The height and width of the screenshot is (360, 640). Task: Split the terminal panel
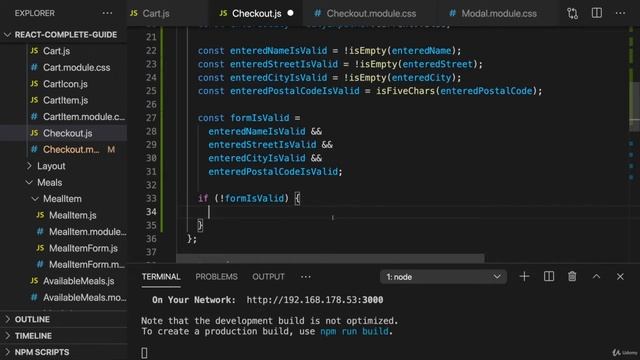tap(549, 276)
